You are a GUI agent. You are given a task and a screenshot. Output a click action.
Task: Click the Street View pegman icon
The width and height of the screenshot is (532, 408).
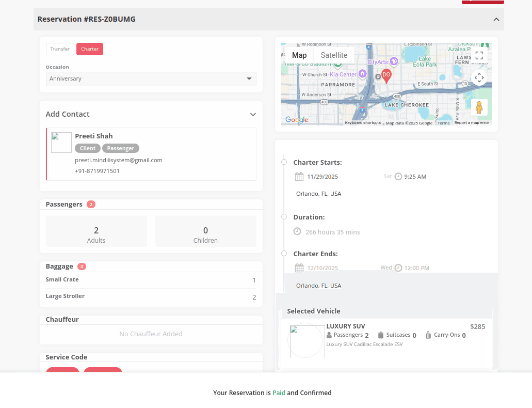point(479,107)
